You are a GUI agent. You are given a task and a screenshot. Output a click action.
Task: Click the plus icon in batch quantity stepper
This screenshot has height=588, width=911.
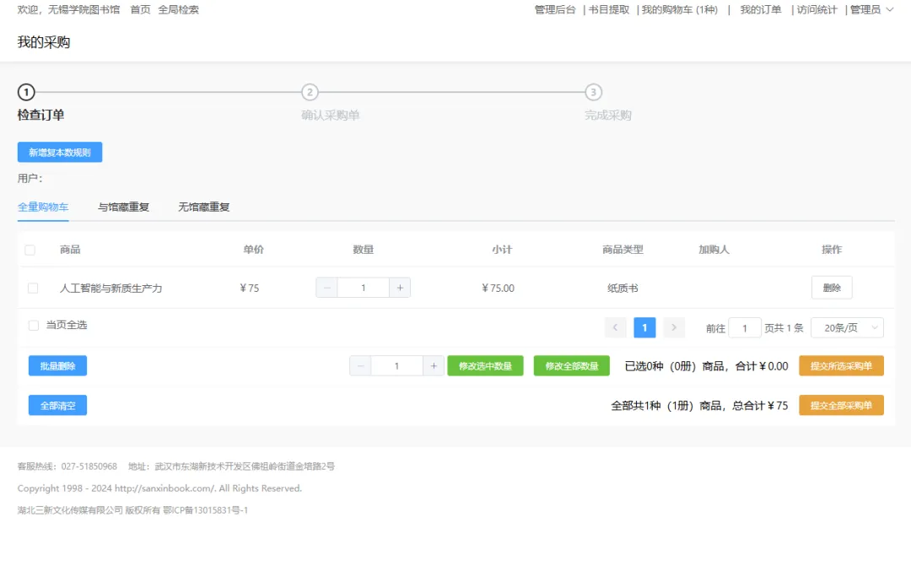click(x=434, y=366)
